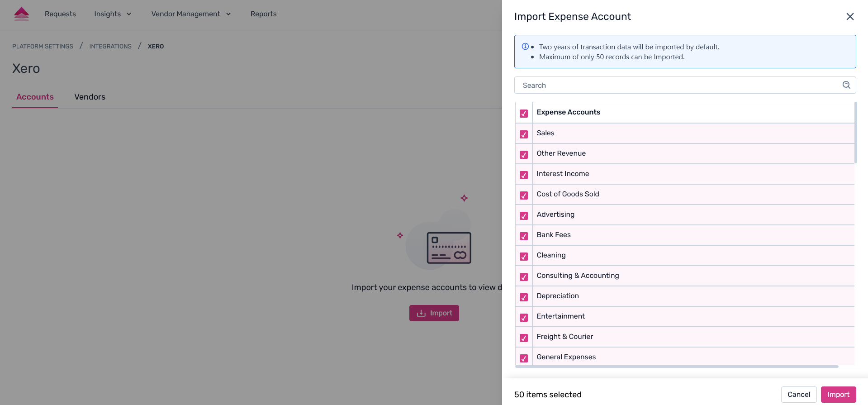Click the Import button in the panel footer
Screen dimensions: 868x405
click(x=838, y=395)
